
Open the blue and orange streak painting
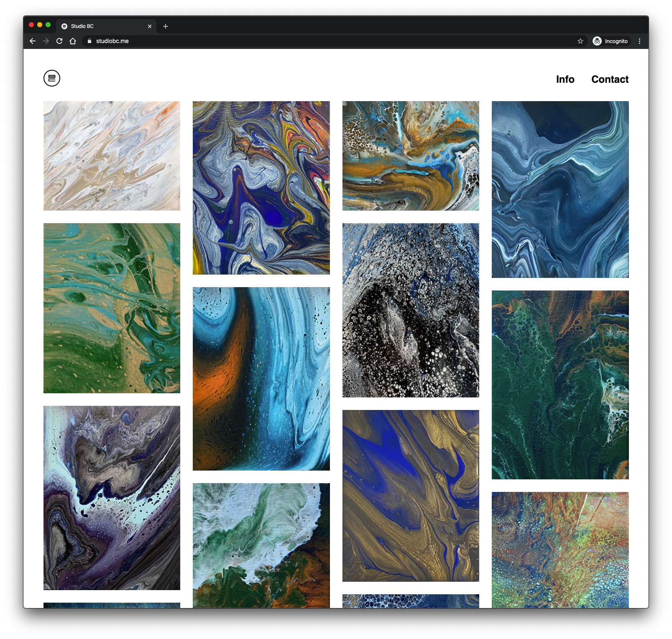[261, 379]
